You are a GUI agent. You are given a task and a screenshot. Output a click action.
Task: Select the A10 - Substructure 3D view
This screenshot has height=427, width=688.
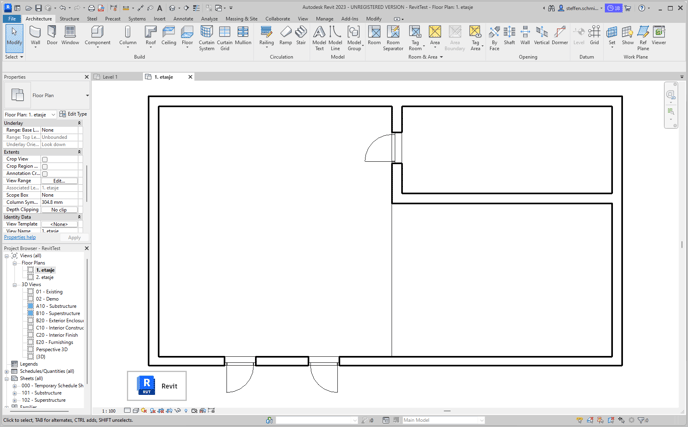point(56,306)
